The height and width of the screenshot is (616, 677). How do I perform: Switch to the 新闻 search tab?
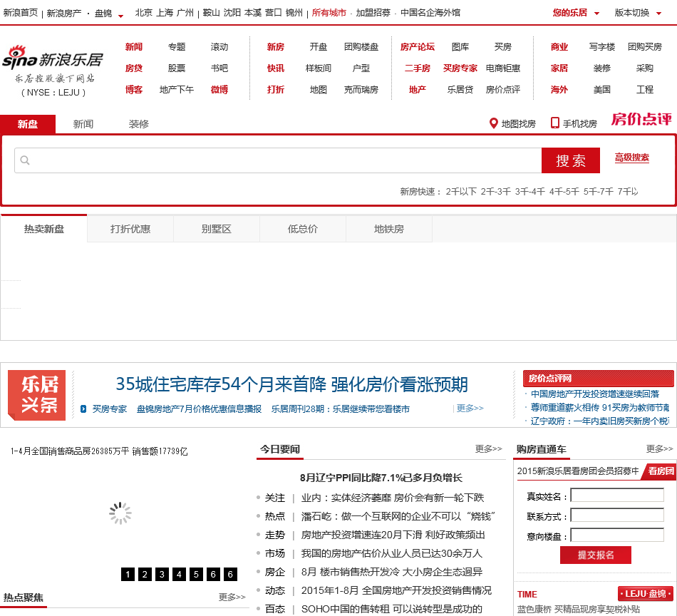(83, 124)
